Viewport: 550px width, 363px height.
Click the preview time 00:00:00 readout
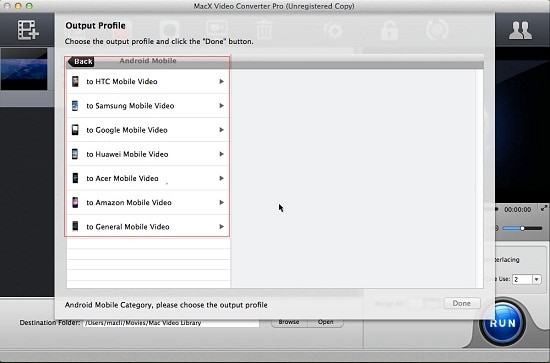[x=517, y=209]
